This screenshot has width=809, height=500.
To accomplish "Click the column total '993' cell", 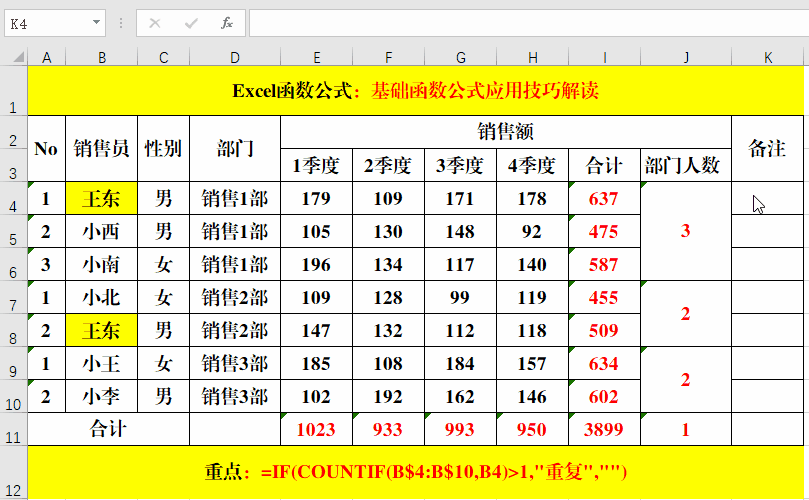I will [x=460, y=429].
